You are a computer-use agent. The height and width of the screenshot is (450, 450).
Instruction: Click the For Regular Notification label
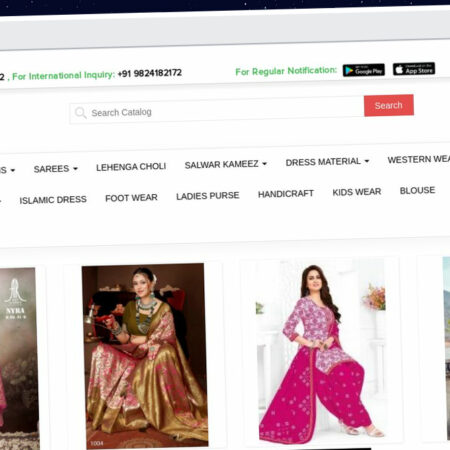[x=286, y=71]
